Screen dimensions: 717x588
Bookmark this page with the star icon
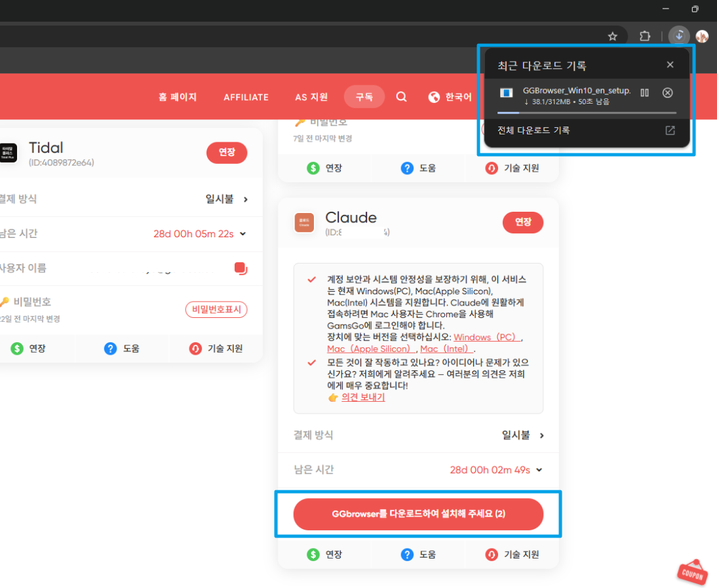612,36
